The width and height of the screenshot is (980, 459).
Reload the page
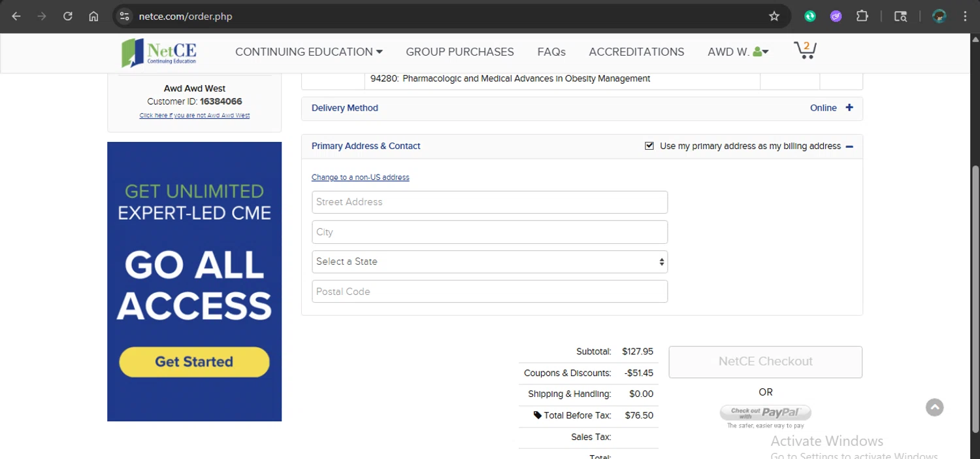click(x=68, y=16)
